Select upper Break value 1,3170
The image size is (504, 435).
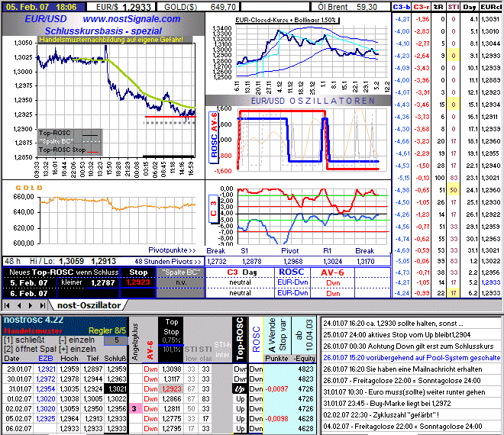pyautogui.click(x=366, y=262)
